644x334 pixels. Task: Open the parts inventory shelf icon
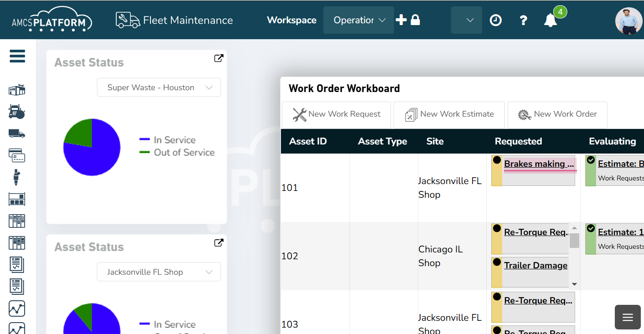pos(16,199)
